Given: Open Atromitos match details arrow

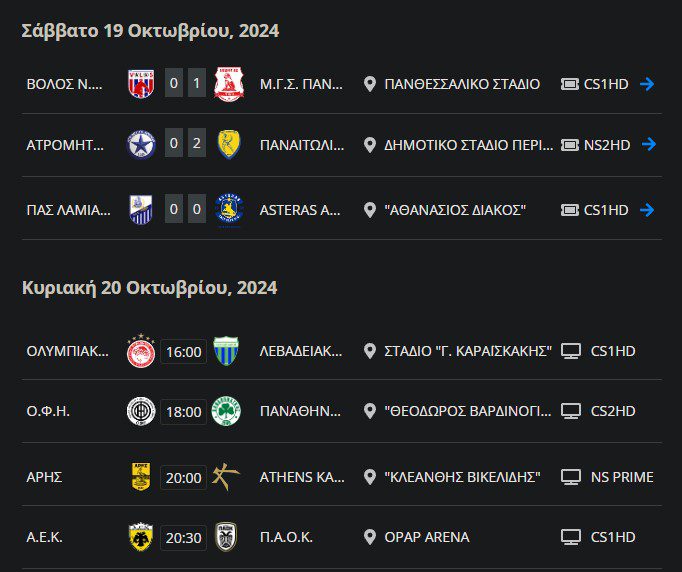Looking at the screenshot, I should (649, 144).
